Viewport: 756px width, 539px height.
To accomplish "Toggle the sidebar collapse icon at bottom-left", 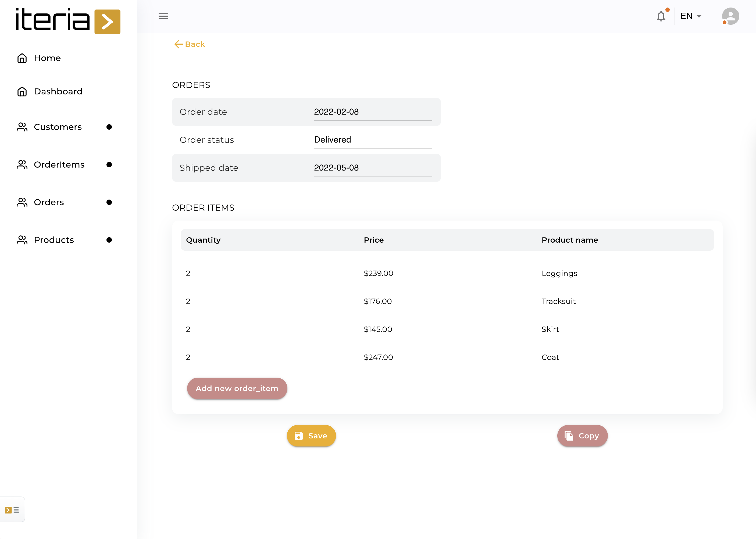I will pos(12,510).
